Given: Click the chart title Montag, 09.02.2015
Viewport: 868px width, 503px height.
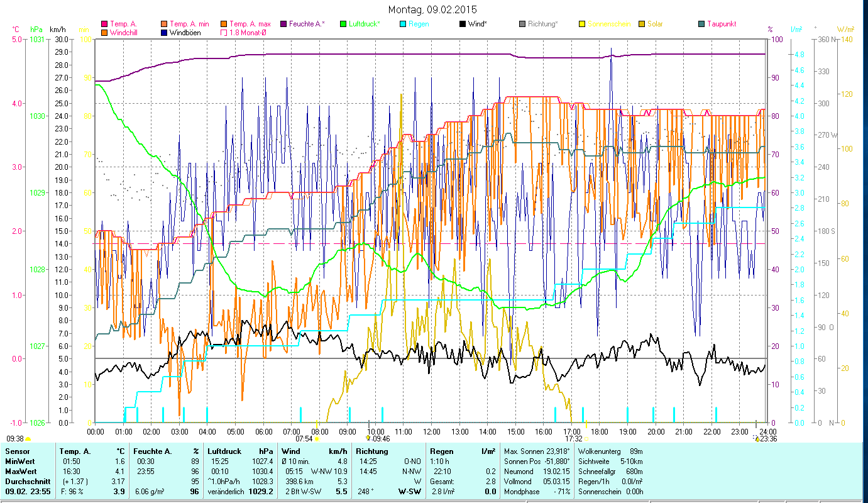Looking at the screenshot, I should point(432,9).
